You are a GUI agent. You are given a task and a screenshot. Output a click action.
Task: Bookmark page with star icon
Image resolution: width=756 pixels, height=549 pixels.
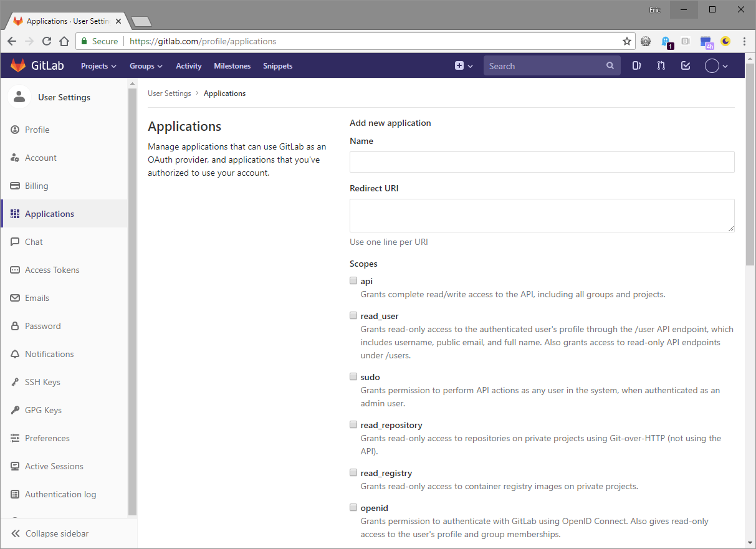626,42
